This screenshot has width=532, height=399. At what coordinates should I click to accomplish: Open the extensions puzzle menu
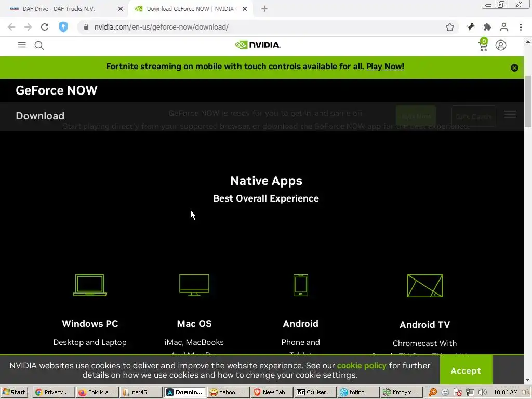pos(487,27)
